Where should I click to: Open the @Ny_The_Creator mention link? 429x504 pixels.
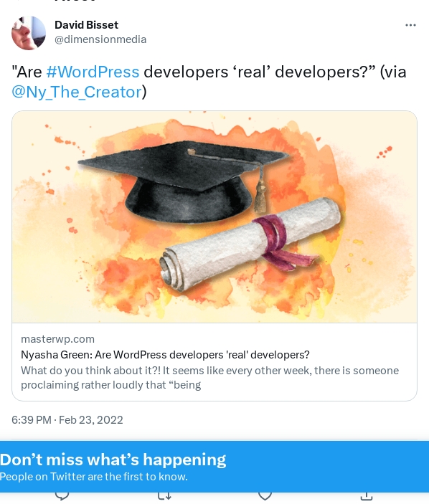77,92
